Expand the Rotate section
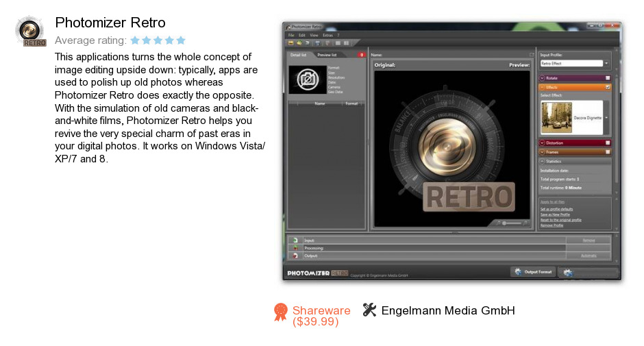The image size is (644, 346). [542, 77]
